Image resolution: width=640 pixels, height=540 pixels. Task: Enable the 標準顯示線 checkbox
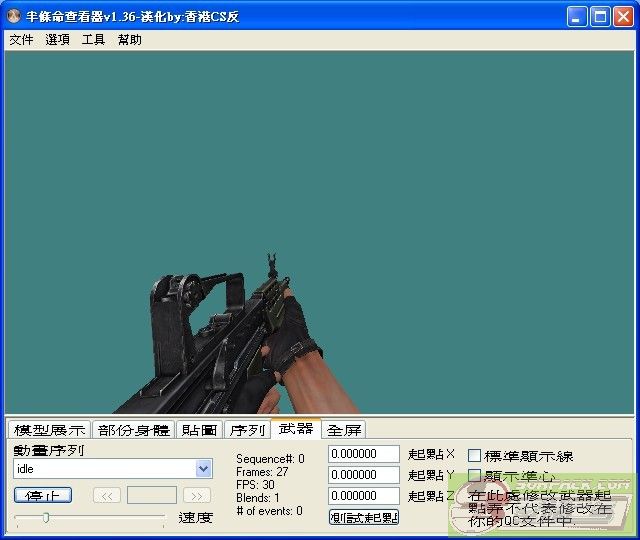tap(474, 456)
